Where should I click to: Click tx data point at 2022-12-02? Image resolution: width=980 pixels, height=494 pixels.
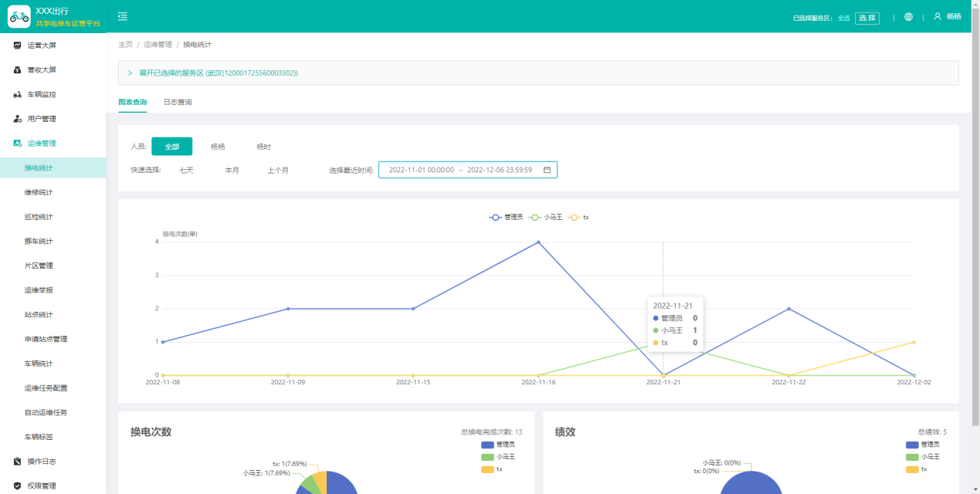click(914, 342)
